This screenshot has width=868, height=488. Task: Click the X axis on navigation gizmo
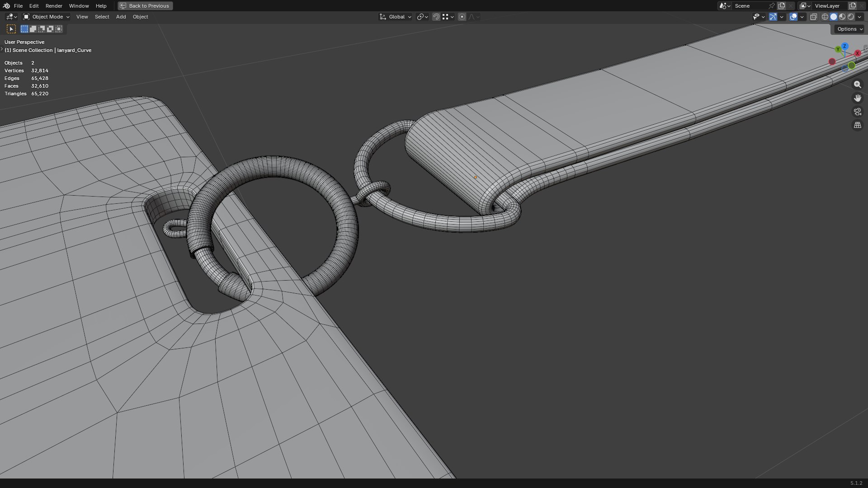pos(857,53)
